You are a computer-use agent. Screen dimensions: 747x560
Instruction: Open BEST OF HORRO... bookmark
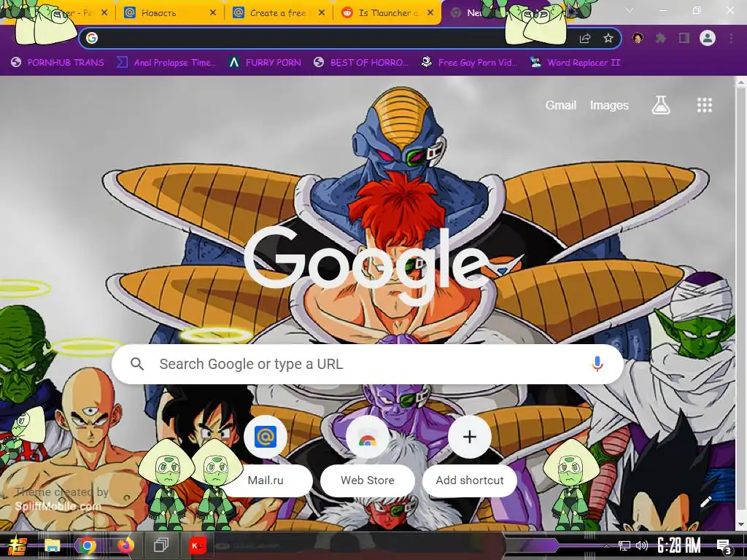tap(361, 63)
